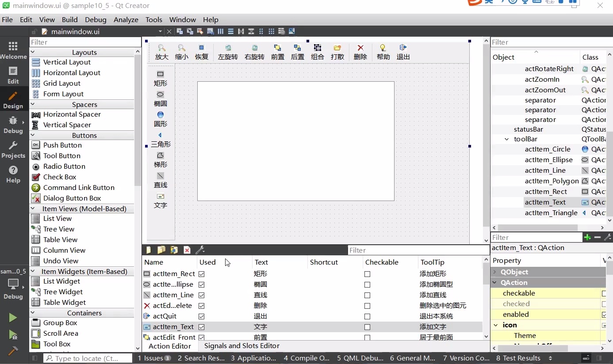Switch to Signals and Slots Editor tab
The height and width of the screenshot is (364, 613).
242,346
